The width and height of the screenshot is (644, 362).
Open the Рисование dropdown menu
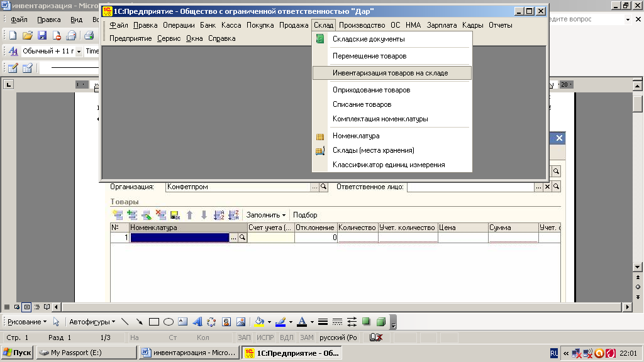(x=27, y=322)
